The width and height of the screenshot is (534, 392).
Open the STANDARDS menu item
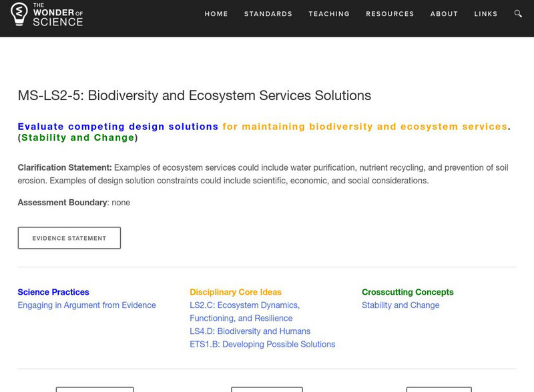point(268,13)
